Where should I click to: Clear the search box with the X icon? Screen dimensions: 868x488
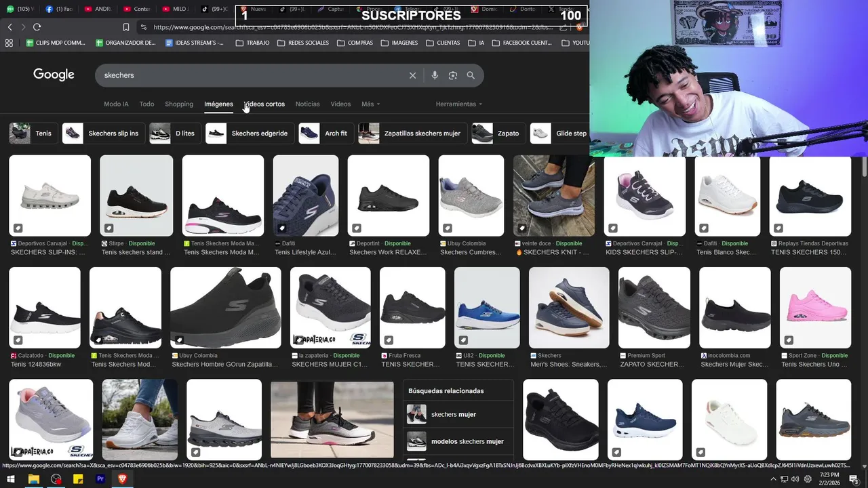[412, 75]
